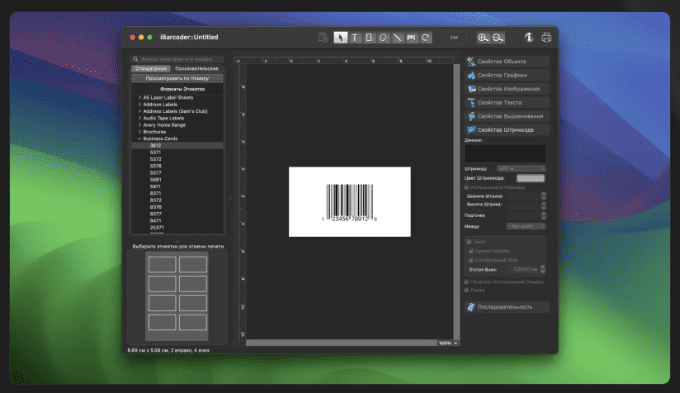Image resolution: width=680 pixels, height=393 pixels.
Task: Click the Последовательность panel icon
Action: pos(471,307)
